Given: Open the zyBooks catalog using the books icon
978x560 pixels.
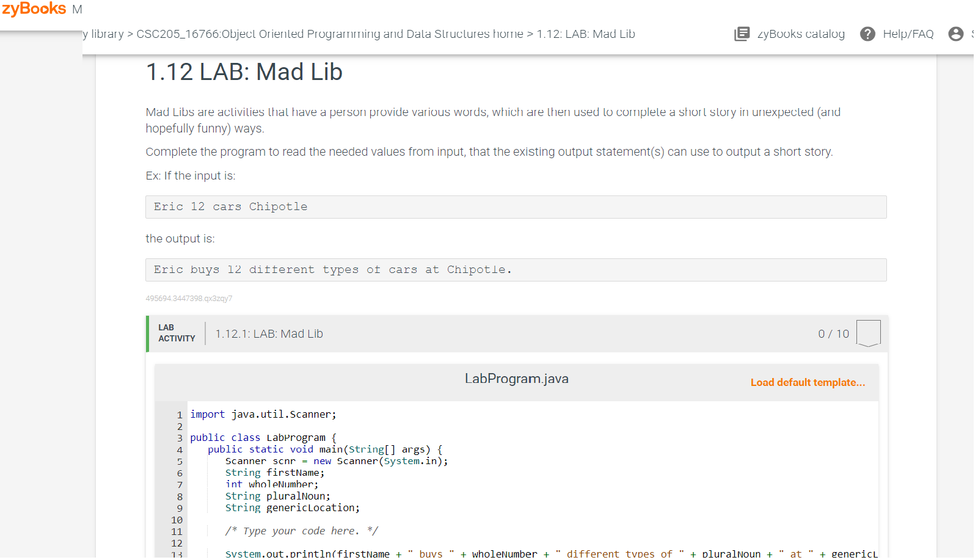Looking at the screenshot, I should pyautogui.click(x=742, y=34).
